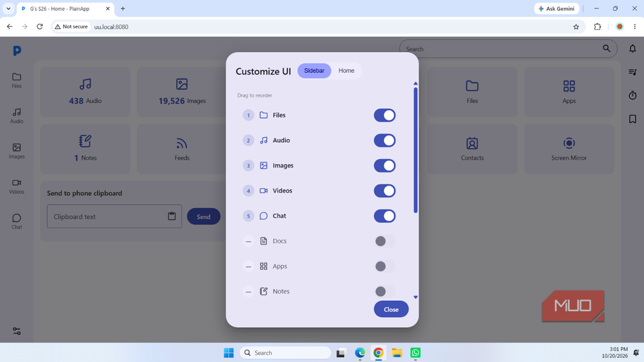The image size is (644, 362).
Task: Open Chat in the left sidebar
Action: pyautogui.click(x=17, y=222)
